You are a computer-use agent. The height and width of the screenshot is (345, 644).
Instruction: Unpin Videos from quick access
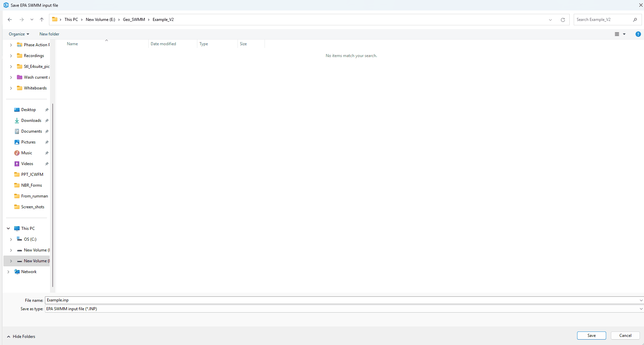coord(47,163)
